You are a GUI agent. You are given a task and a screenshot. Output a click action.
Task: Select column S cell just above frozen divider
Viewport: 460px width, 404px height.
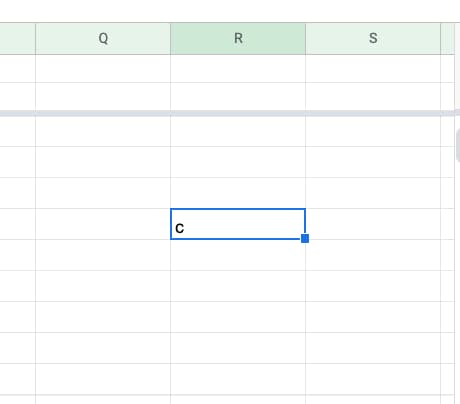click(x=373, y=97)
